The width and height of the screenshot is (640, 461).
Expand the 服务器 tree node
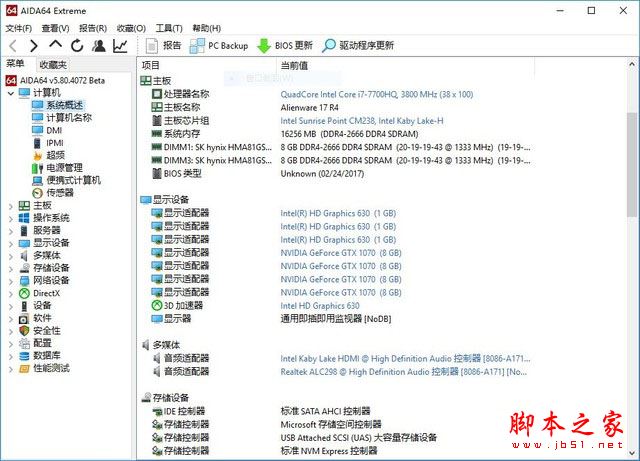pyautogui.click(x=11, y=231)
